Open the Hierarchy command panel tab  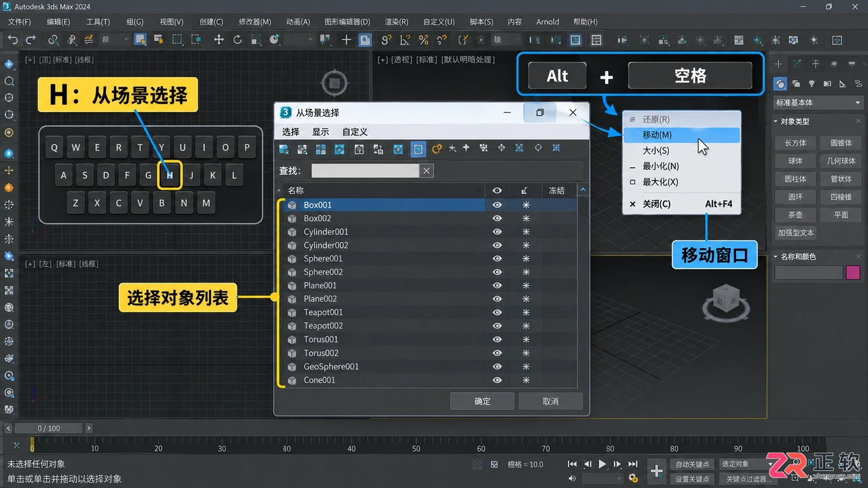pos(816,64)
